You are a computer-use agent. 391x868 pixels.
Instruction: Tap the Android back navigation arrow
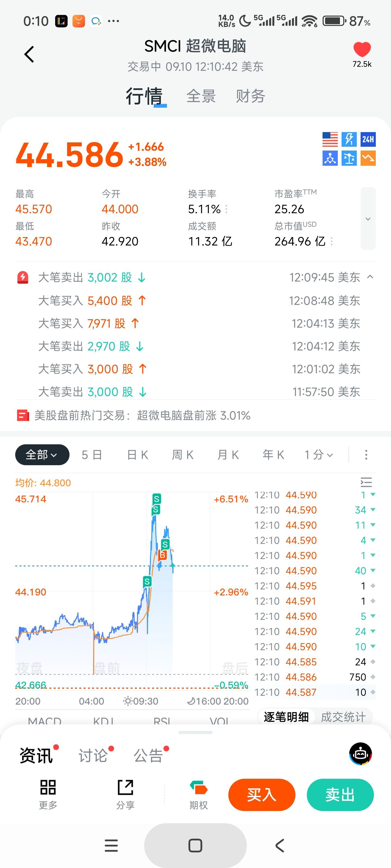(280, 846)
